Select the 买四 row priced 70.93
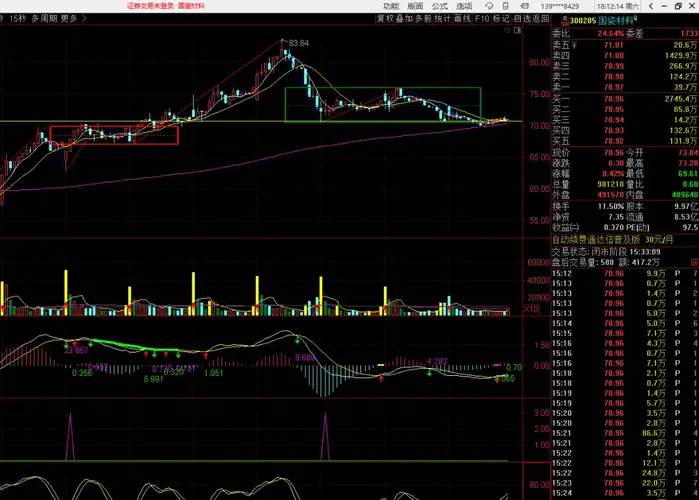The image size is (699, 500). (x=625, y=131)
